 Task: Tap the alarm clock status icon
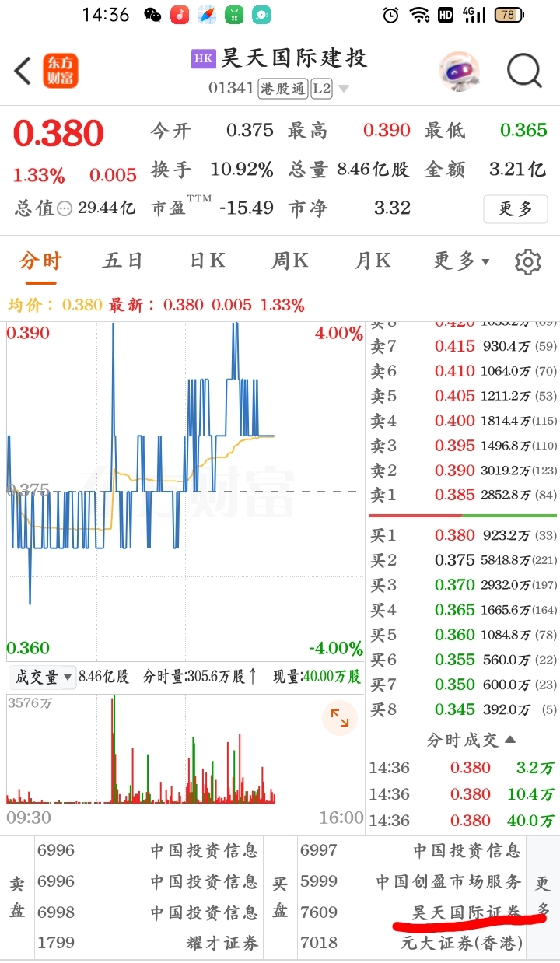pyautogui.click(x=391, y=15)
